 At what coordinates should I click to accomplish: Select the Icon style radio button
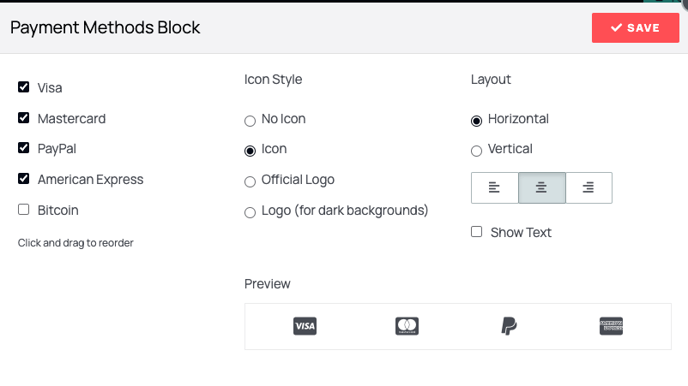250,151
